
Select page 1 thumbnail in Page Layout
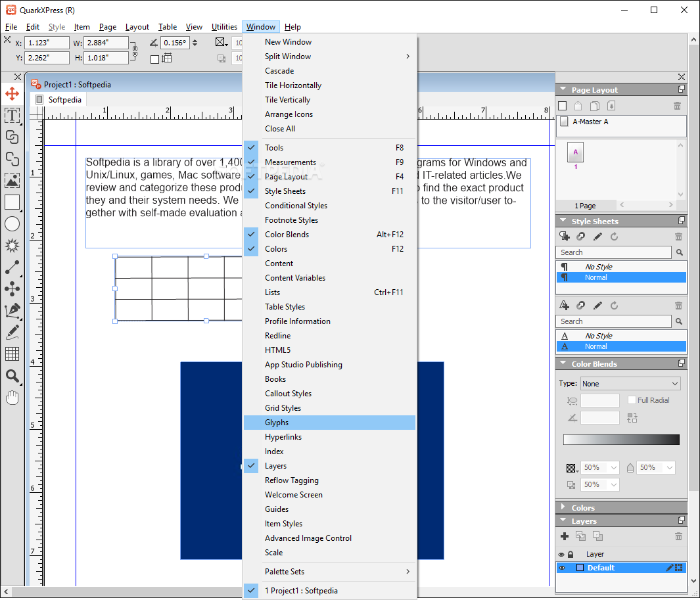(x=576, y=152)
